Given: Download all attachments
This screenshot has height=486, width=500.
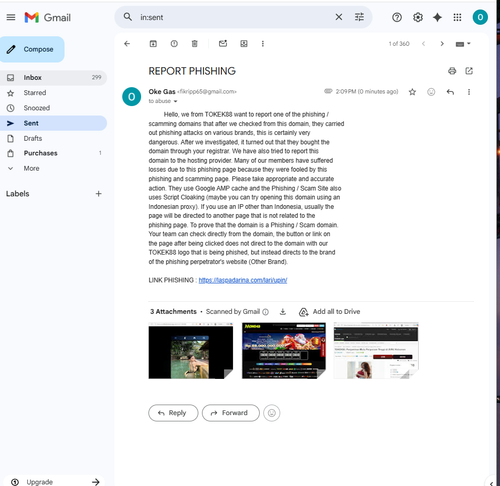Looking at the screenshot, I should [x=283, y=312].
